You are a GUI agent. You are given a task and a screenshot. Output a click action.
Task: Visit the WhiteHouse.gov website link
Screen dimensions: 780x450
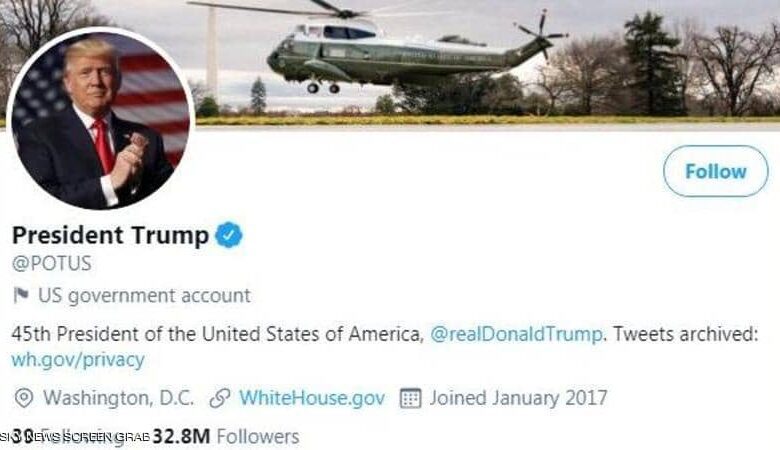tap(312, 398)
